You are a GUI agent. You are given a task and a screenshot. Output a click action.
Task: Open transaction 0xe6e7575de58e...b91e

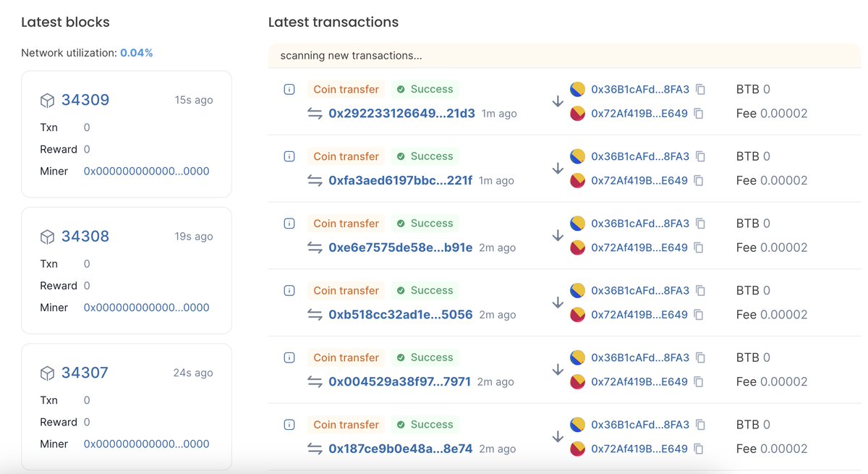(x=400, y=247)
